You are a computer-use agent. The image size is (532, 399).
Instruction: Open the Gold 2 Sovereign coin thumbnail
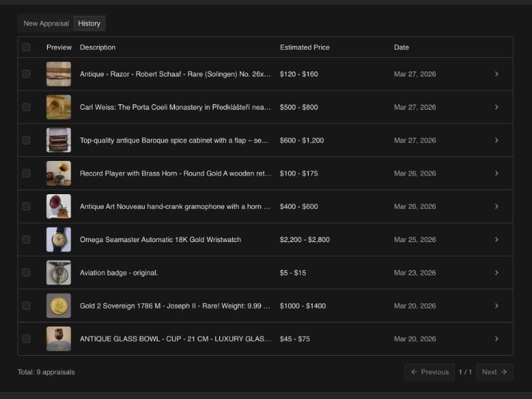coord(59,306)
